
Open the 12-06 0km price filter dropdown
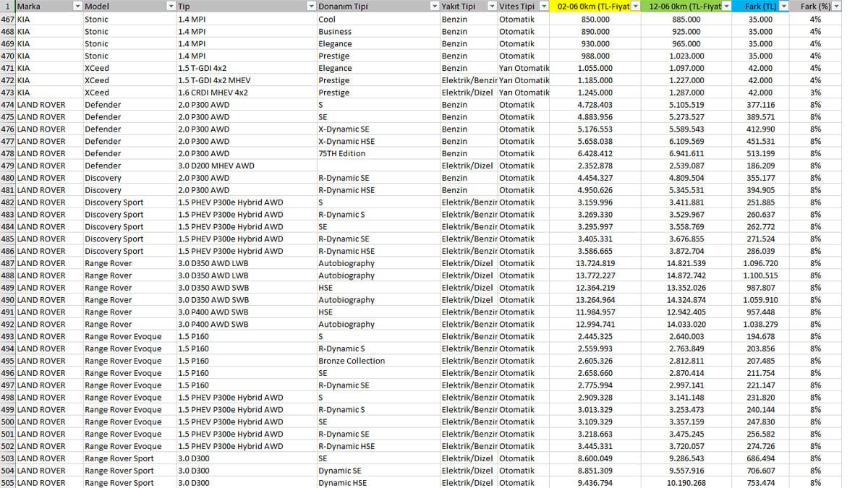(x=727, y=6)
